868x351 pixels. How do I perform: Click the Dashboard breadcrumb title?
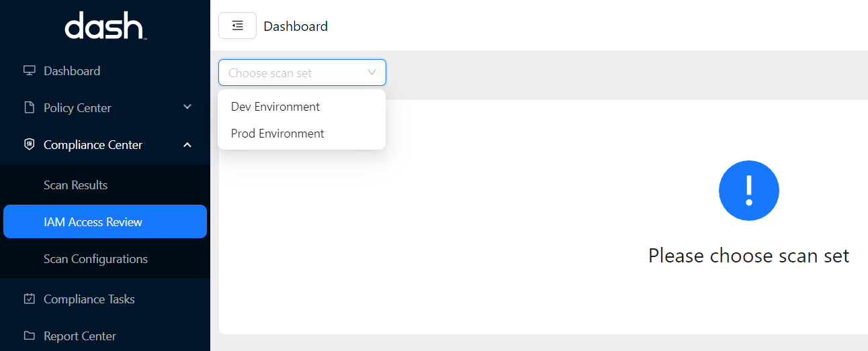pos(296,26)
